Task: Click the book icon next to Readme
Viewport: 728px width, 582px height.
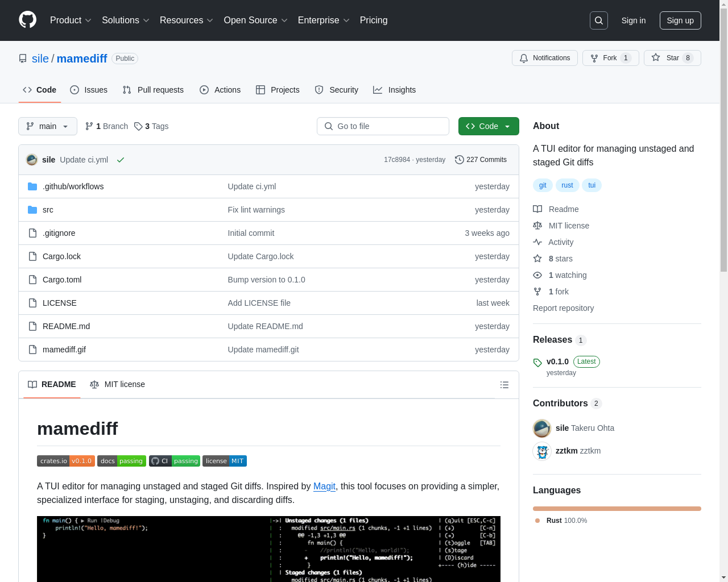Action: tap(537, 209)
